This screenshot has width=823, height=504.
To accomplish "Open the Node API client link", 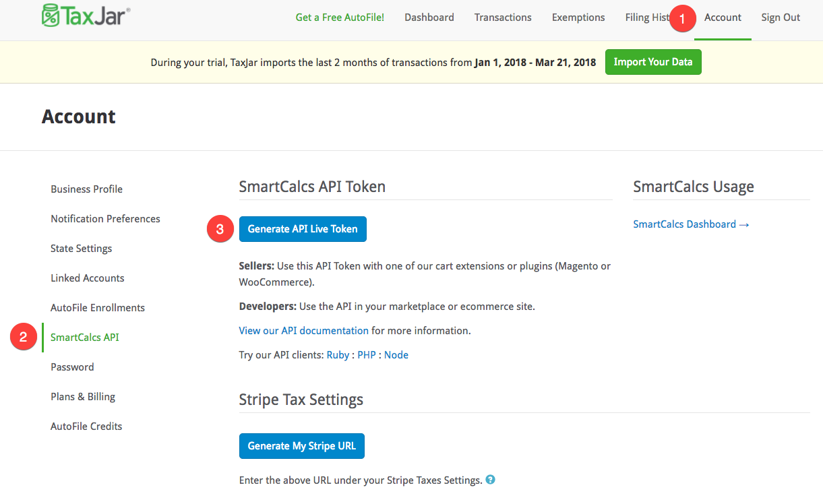I will (x=396, y=355).
